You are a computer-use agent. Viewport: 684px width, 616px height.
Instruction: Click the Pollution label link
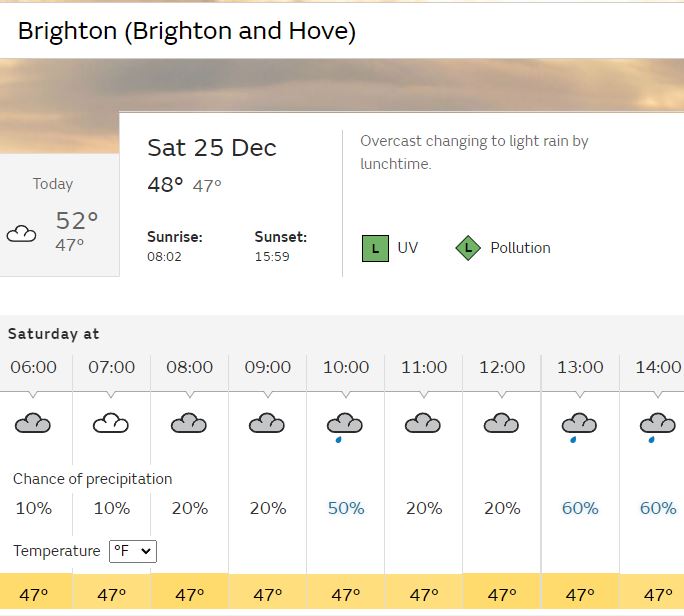[520, 248]
